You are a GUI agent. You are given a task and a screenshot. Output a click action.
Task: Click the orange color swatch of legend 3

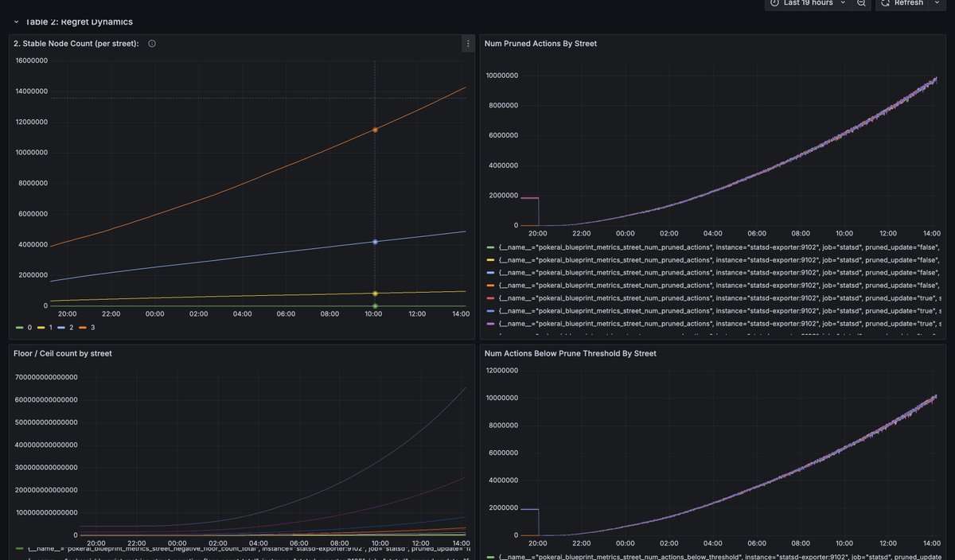point(82,327)
